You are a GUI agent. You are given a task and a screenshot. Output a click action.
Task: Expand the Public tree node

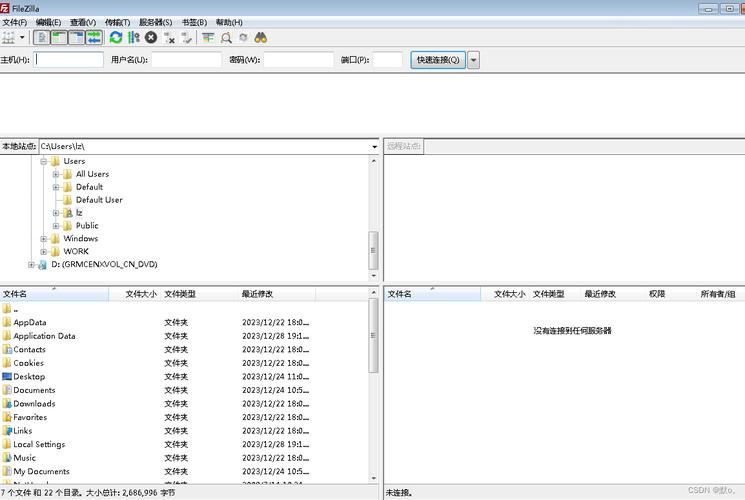click(56, 226)
